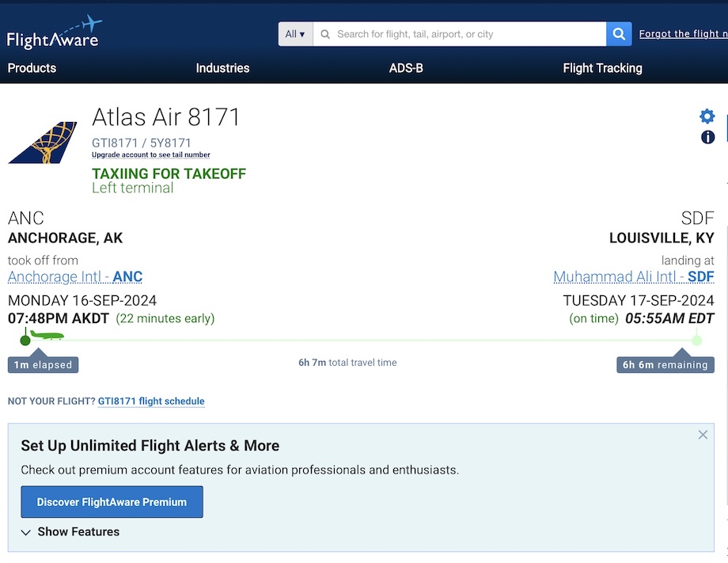Viewport: 728px width, 563px height.
Task: Open Muhammad Ali Intl - SDF airport link
Action: click(633, 276)
